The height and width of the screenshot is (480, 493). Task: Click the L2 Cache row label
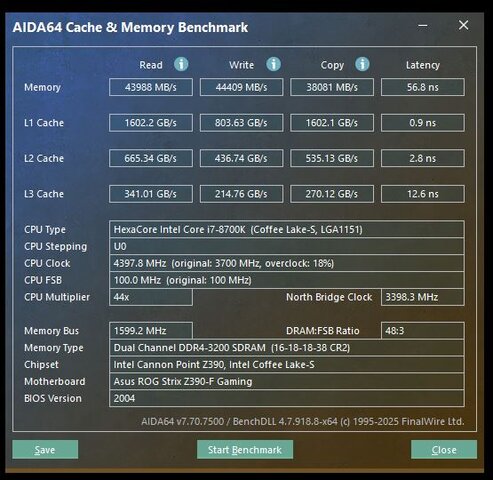point(44,158)
